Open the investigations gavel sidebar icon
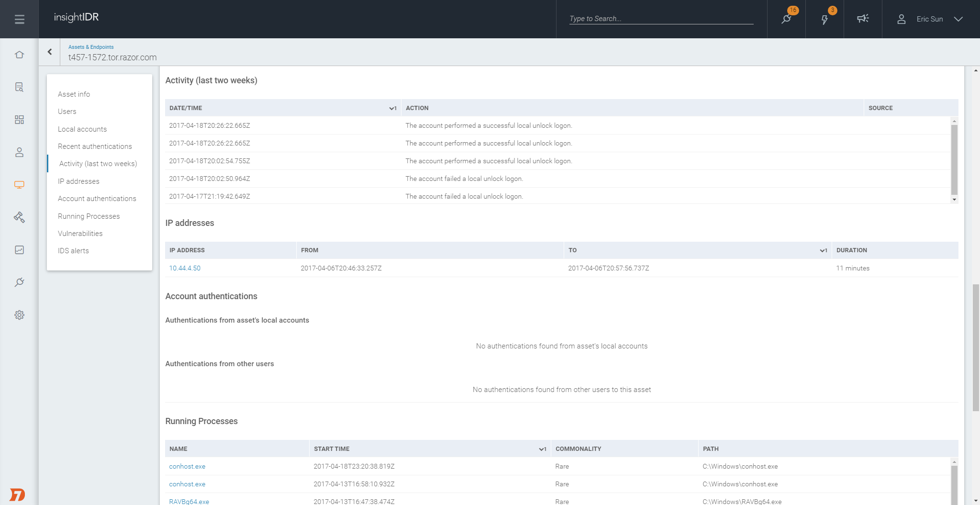 click(19, 217)
